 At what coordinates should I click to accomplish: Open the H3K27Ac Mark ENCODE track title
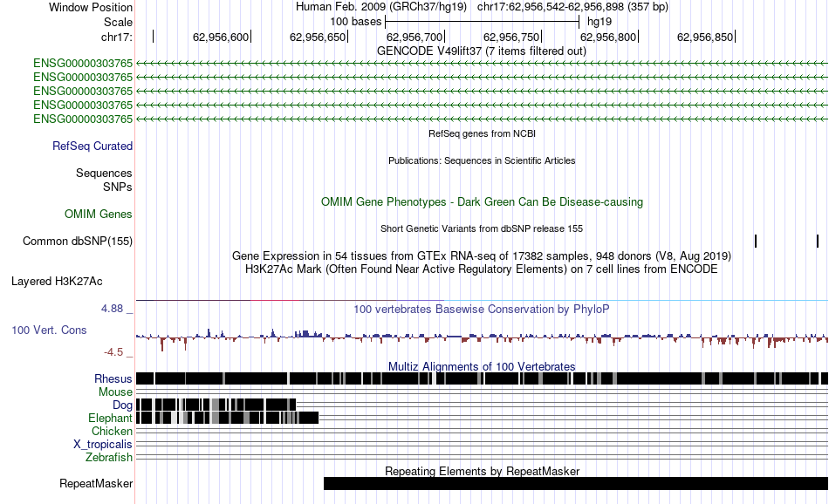coord(481,269)
